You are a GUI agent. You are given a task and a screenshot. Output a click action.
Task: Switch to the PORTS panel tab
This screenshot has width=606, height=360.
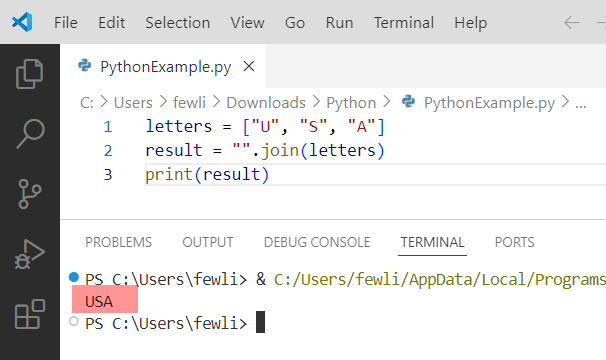[514, 242]
